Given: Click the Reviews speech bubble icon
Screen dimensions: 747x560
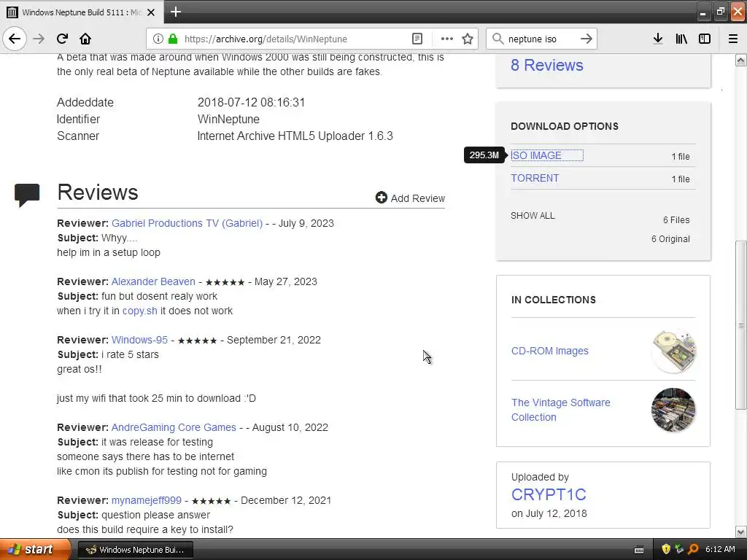Looking at the screenshot, I should [x=27, y=195].
